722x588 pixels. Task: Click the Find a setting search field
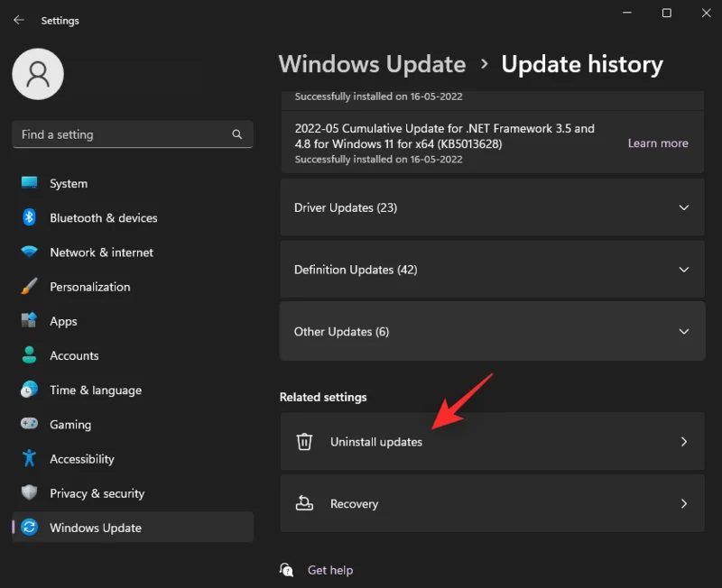click(x=132, y=133)
